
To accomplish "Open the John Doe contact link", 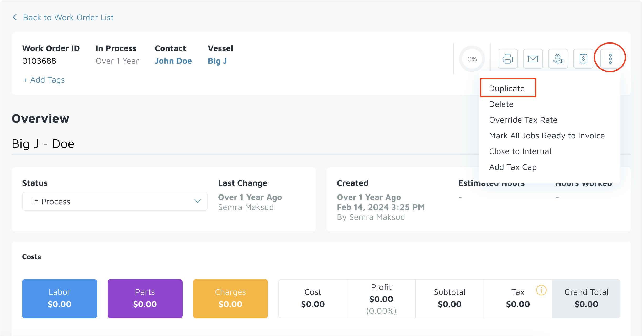I will coord(173,61).
